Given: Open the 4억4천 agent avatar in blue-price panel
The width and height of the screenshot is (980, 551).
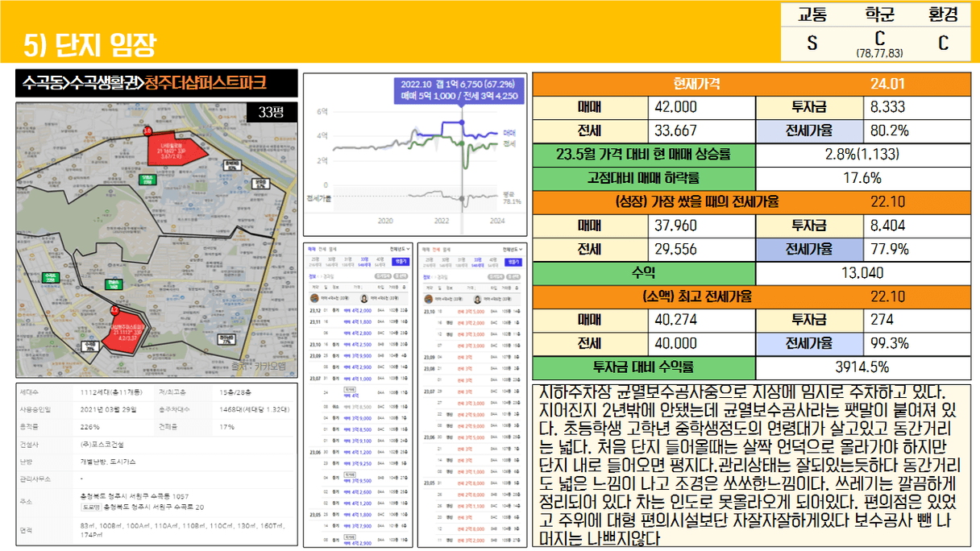Looking at the screenshot, I should (314, 296).
